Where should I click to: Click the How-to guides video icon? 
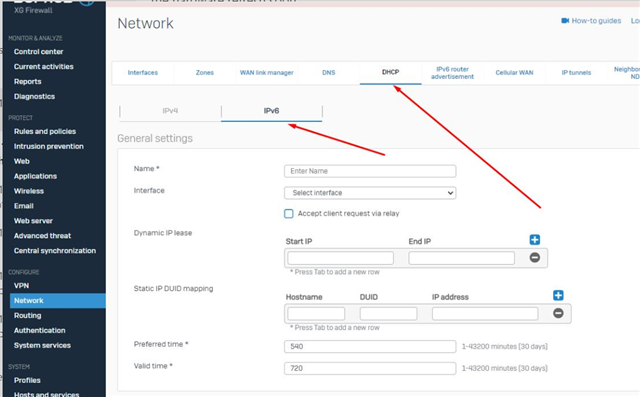tap(565, 20)
